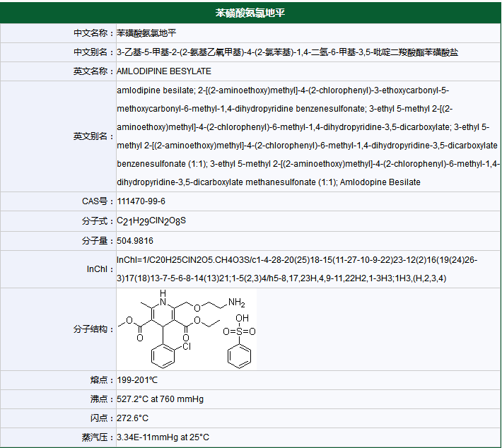Click the flash point 272.6°C
The image size is (502, 448).
coord(132,418)
